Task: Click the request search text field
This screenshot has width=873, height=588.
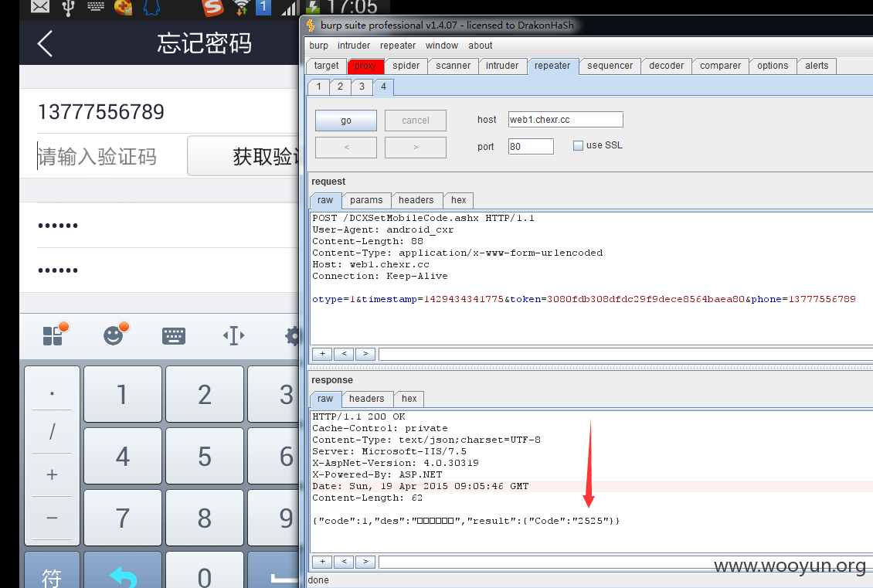Action: (625, 354)
